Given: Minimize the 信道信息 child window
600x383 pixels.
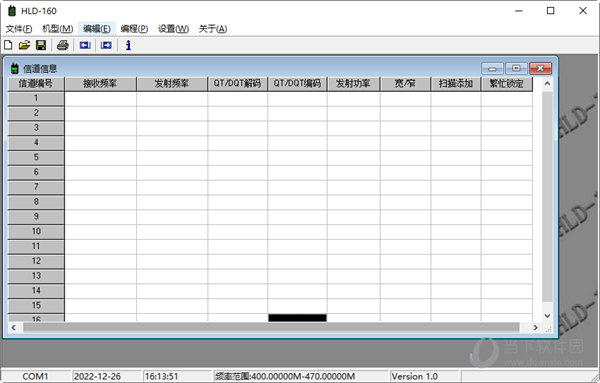Looking at the screenshot, I should click(492, 68).
